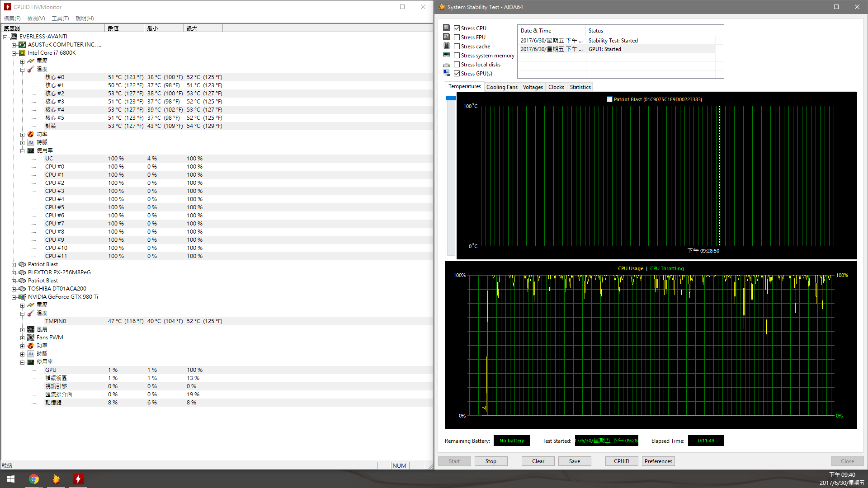Click the Fans PWM icon

point(31,338)
